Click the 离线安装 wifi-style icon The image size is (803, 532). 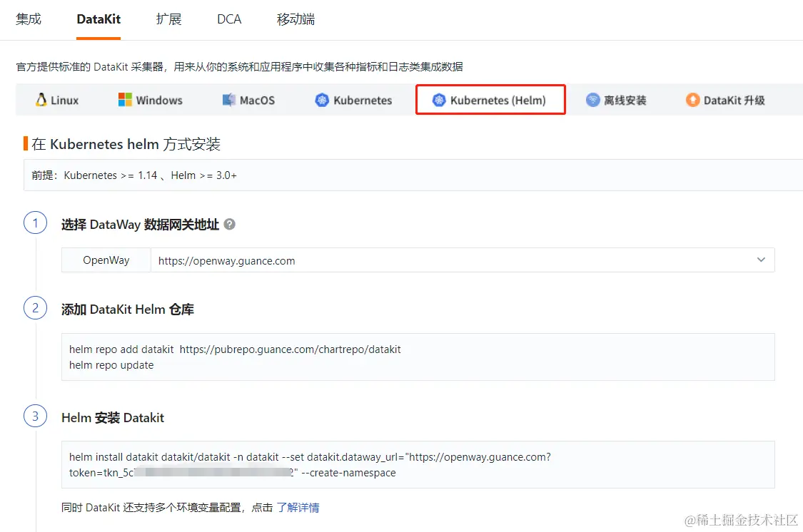click(x=592, y=100)
